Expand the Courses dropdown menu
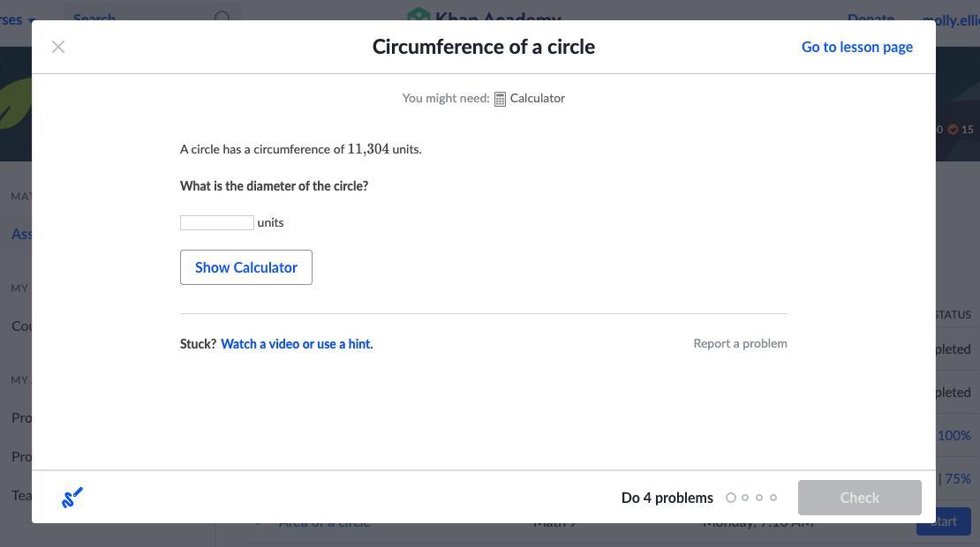The image size is (980, 547). 18,18
